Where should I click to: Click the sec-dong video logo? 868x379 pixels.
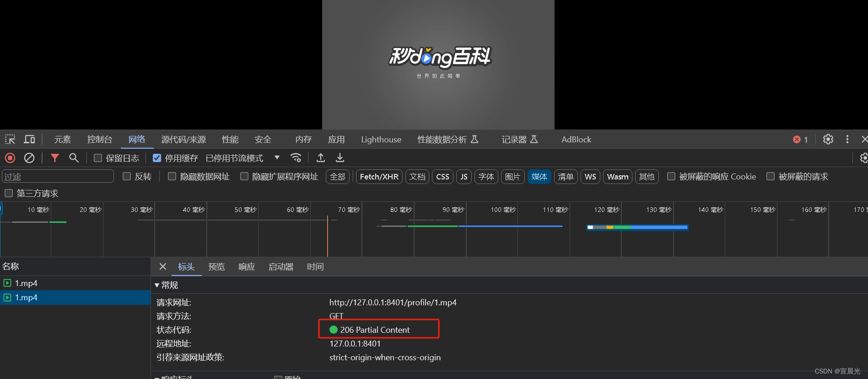(440, 58)
